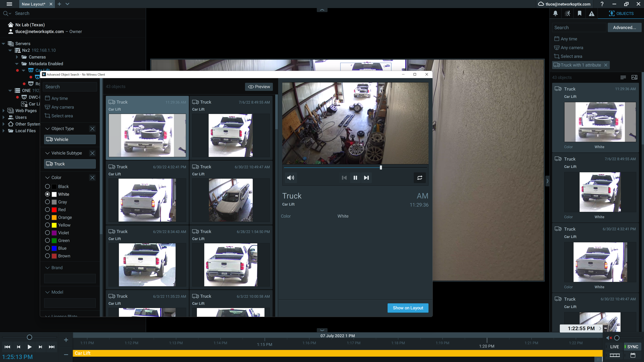Open Advanced search settings
Image resolution: width=644 pixels, height=362 pixels.
pyautogui.click(x=624, y=27)
